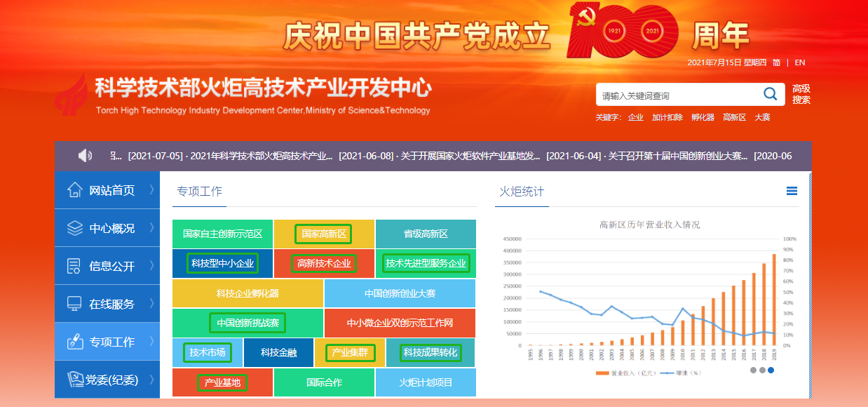Select the third blue carousel dot
868x407 pixels.
[771, 370]
